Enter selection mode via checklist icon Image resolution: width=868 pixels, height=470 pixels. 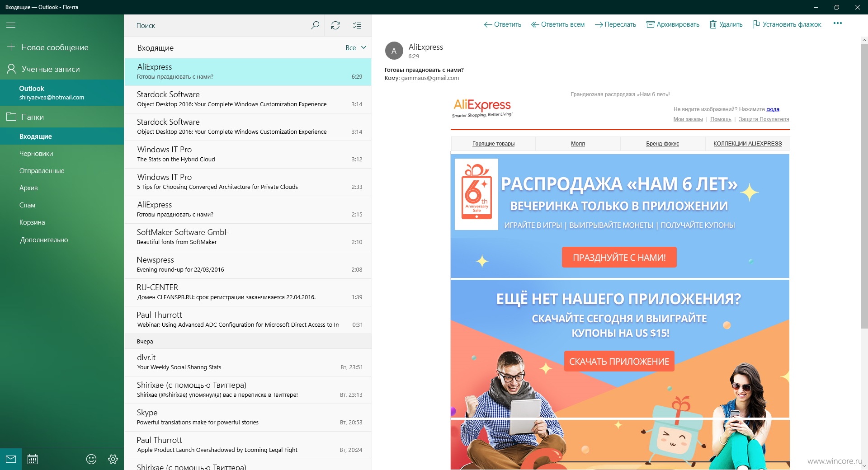coord(357,25)
